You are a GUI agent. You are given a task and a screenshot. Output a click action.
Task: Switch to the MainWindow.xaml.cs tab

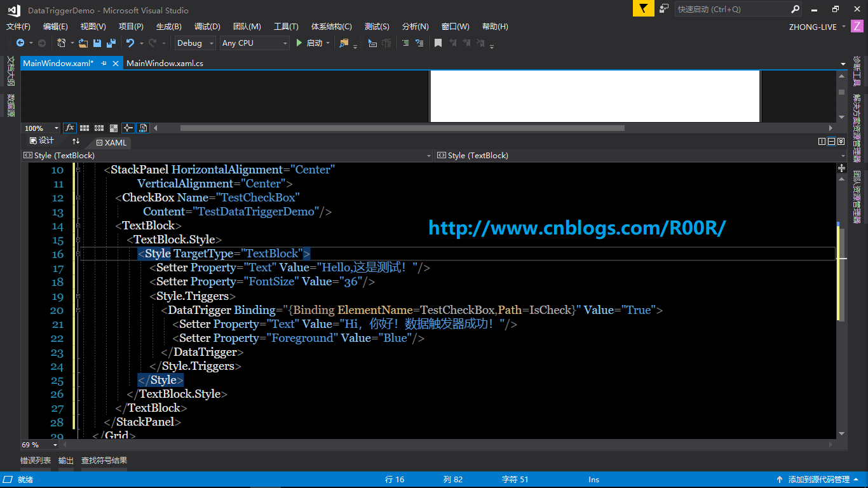point(165,64)
